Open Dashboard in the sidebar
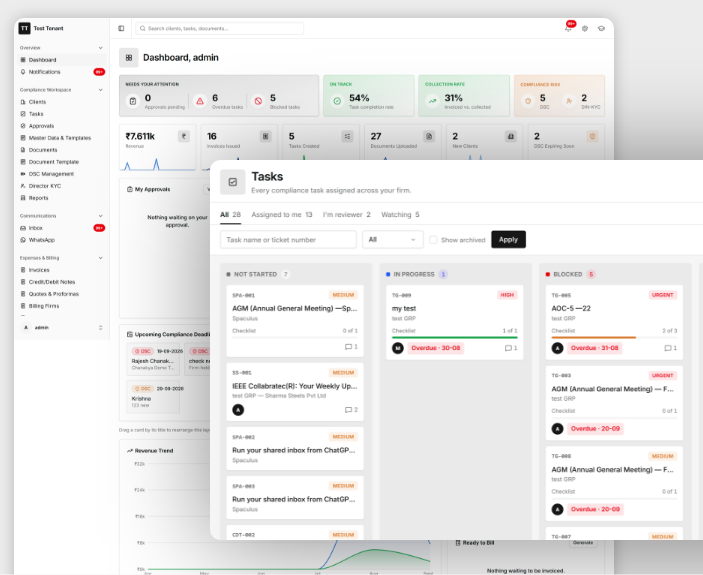The width and height of the screenshot is (703, 575). [62, 60]
